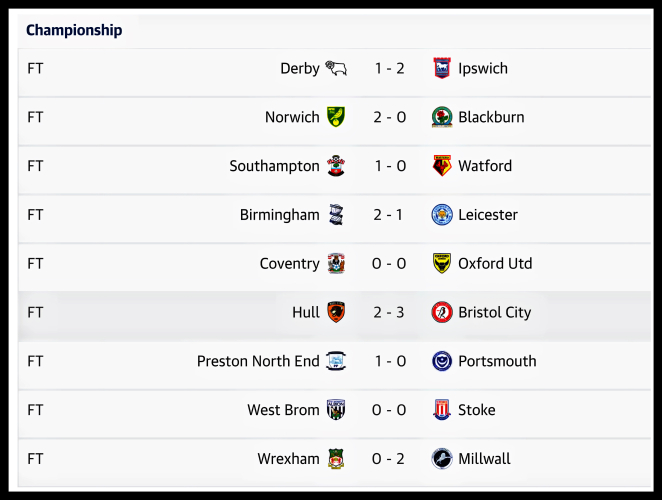Image resolution: width=662 pixels, height=500 pixels.
Task: Click the Hull 2 - 3 score
Action: (x=390, y=313)
